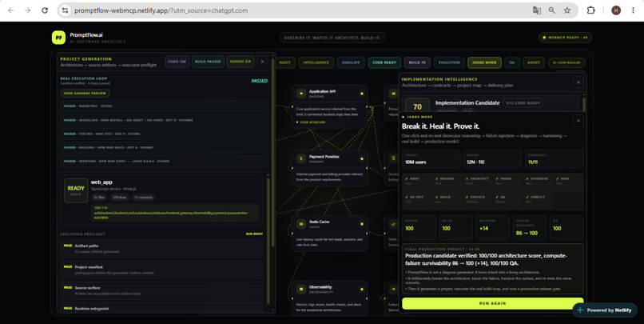Go back in browser history
The image size is (644, 324).
click(11, 10)
